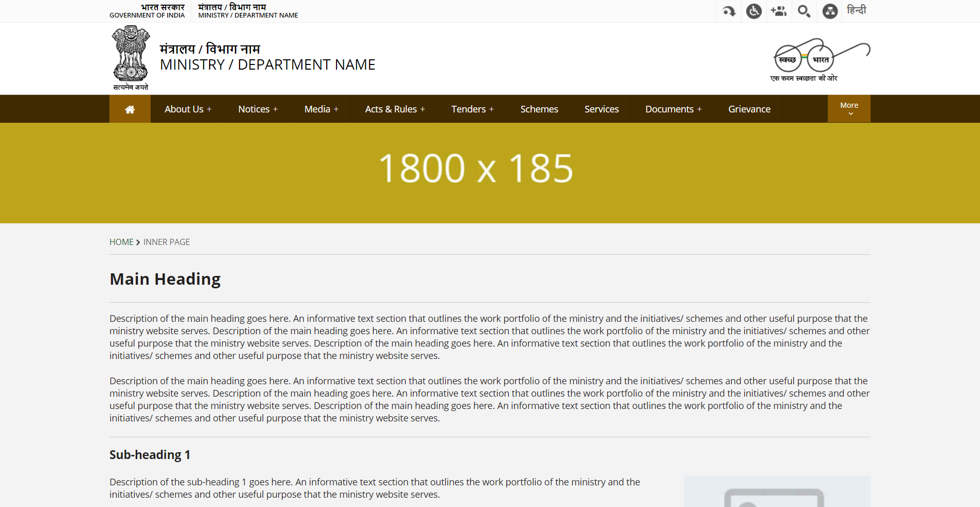This screenshot has height=507, width=980.
Task: Click the 1800 x 185 banner image
Action: (x=490, y=173)
